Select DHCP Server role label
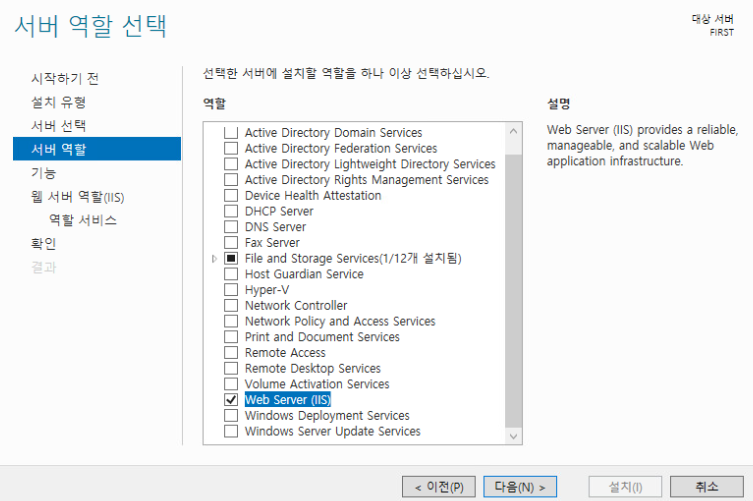The image size is (753, 501). (x=279, y=211)
